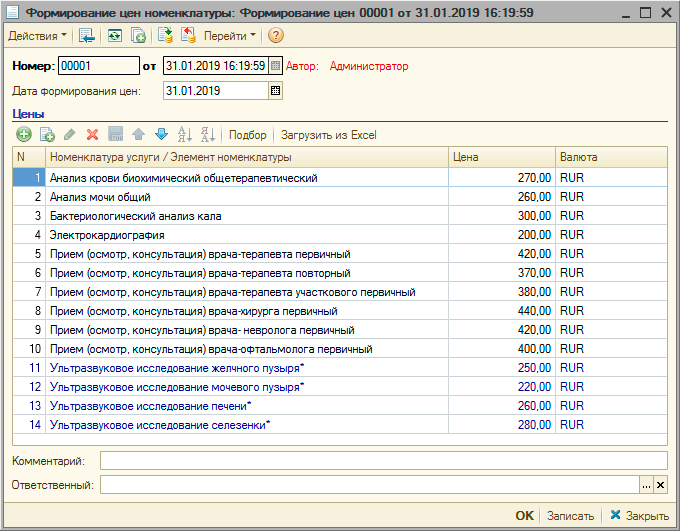
Task: Click the Записать button
Action: pos(570,516)
